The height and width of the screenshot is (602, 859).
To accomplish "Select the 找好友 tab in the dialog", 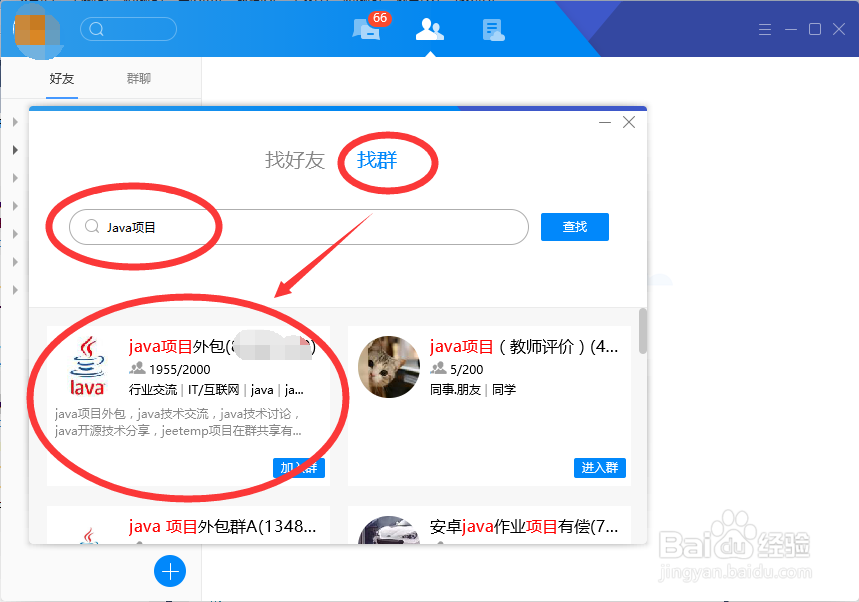I will (295, 160).
